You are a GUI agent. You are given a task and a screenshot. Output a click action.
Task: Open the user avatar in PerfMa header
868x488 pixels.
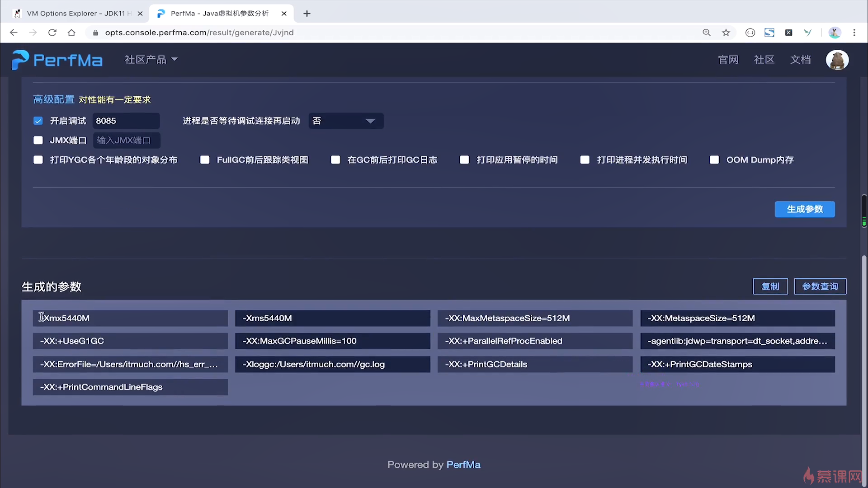click(x=837, y=60)
